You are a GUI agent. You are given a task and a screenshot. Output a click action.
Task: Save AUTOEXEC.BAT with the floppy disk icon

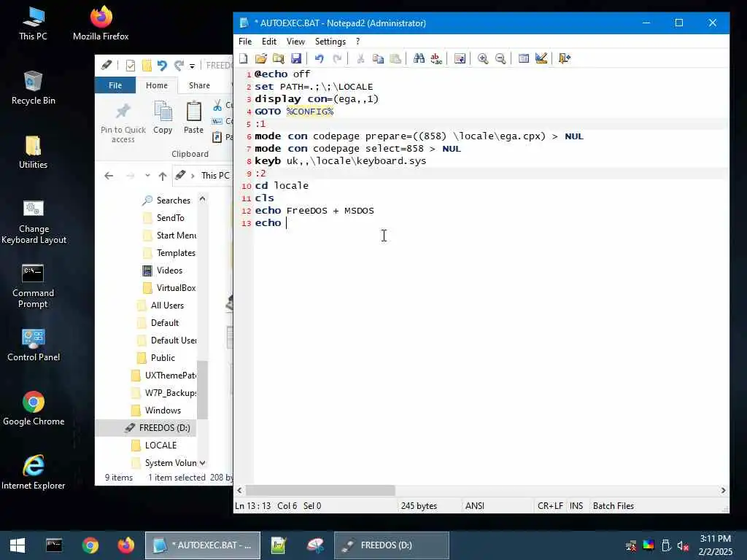click(296, 58)
